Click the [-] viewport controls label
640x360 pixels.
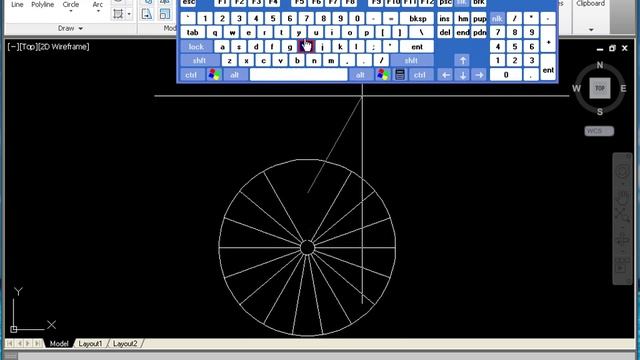click(13, 47)
